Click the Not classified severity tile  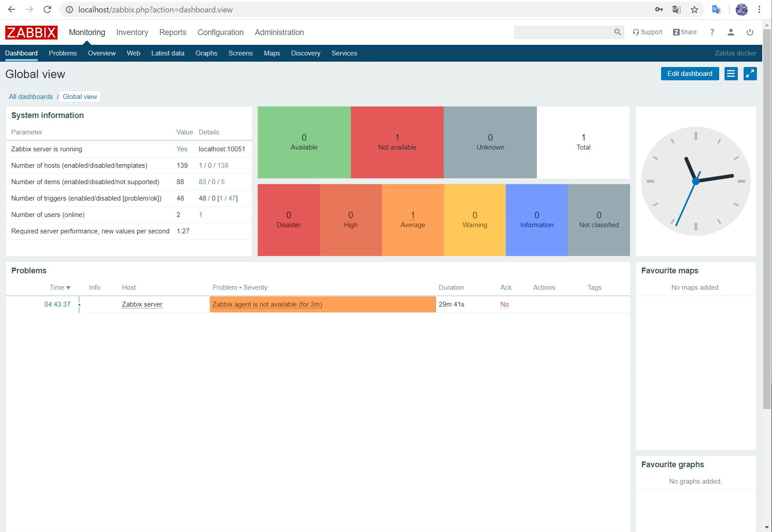[x=599, y=220]
